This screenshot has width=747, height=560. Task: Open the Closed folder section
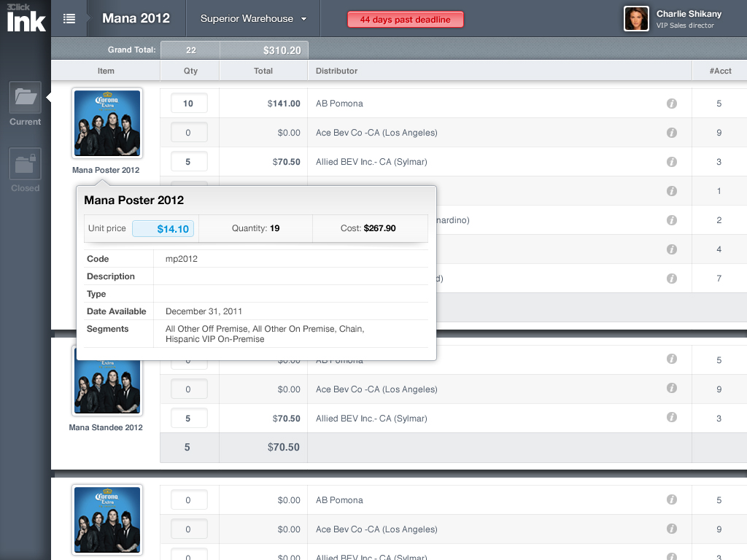tap(26, 171)
